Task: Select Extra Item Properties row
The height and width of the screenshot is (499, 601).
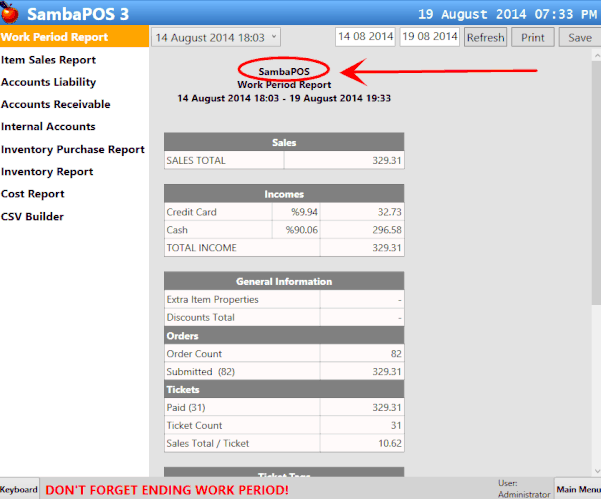Action: pyautogui.click(x=284, y=299)
